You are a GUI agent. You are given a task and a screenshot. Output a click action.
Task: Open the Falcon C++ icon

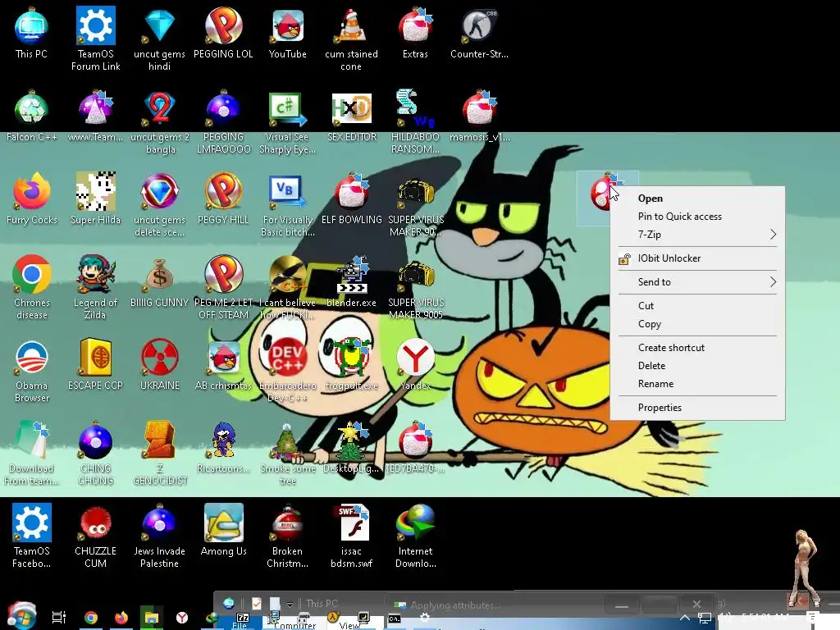[32, 115]
